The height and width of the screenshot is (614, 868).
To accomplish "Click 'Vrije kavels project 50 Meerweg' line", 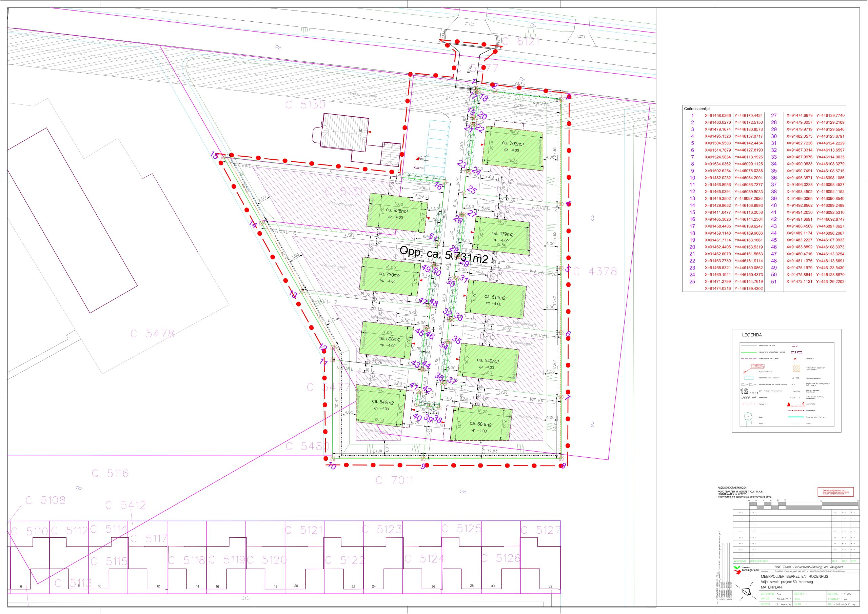I will [x=787, y=582].
